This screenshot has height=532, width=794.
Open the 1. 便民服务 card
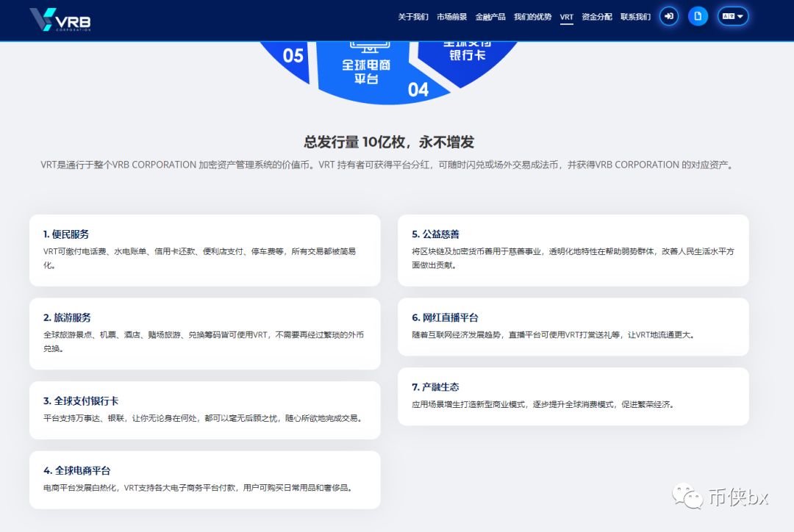[204, 250]
